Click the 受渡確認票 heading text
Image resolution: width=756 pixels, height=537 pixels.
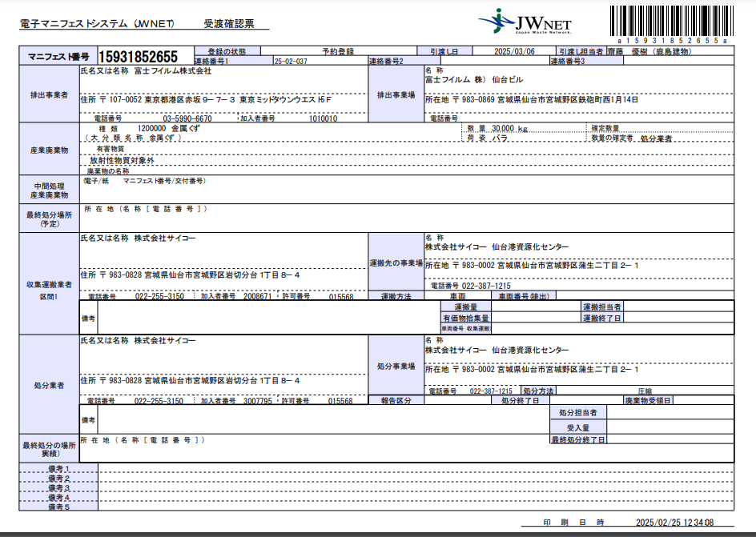point(229,25)
